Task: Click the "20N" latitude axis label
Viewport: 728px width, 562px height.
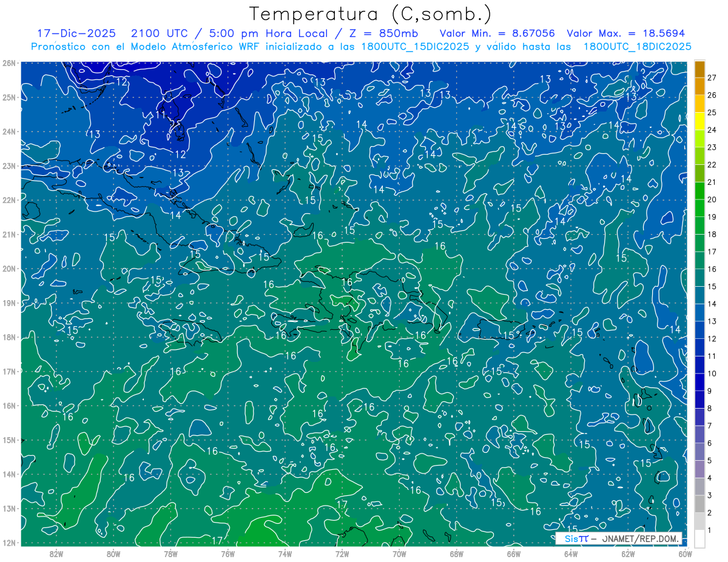Action: pos(8,269)
